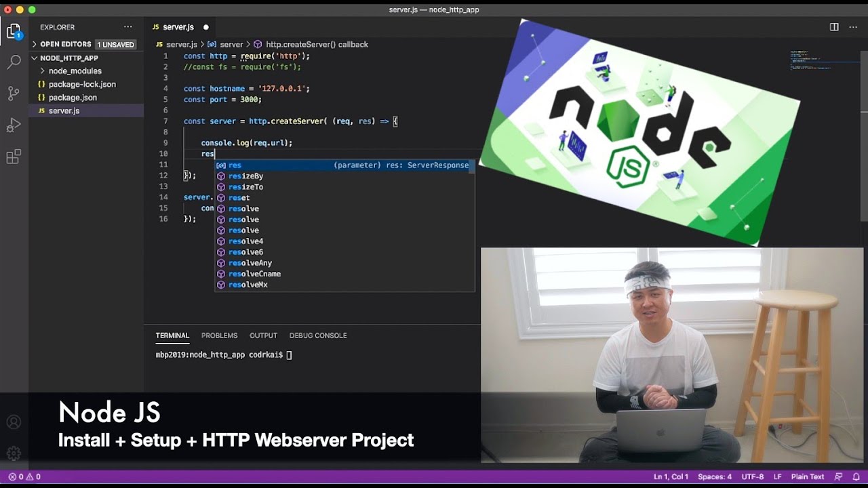Split the editor to the right

point(834,27)
